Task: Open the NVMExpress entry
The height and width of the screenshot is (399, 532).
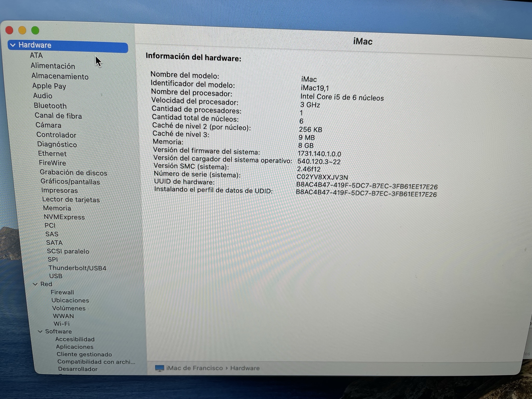Action: pos(64,217)
